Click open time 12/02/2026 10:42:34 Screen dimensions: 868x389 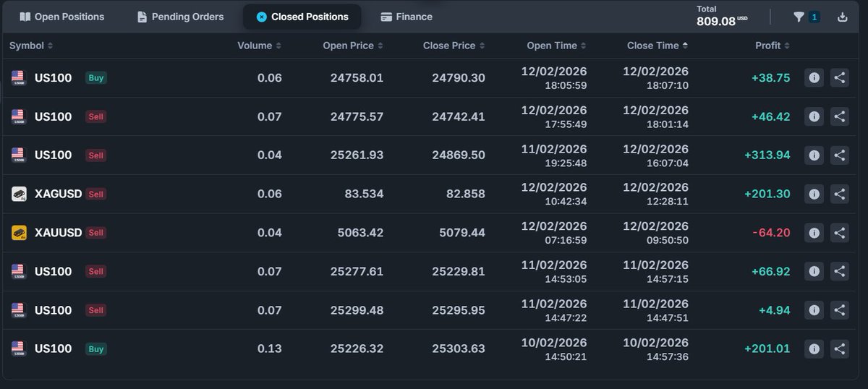pyautogui.click(x=554, y=194)
